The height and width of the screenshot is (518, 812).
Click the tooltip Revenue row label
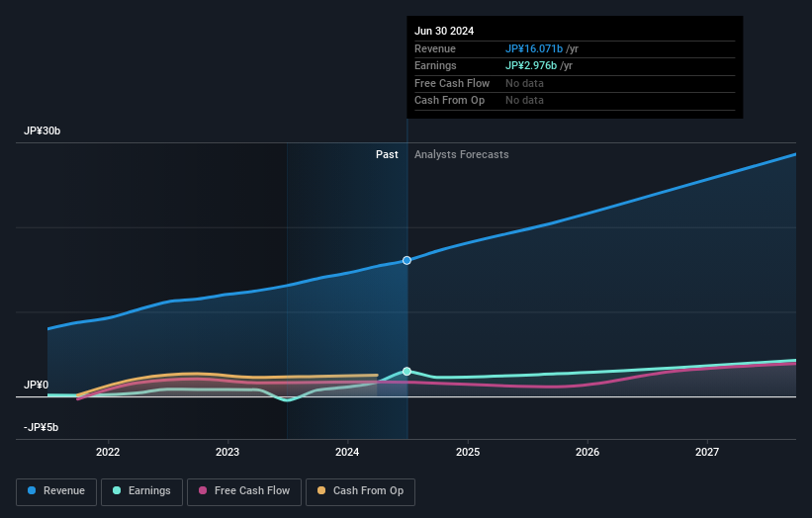tap(435, 48)
